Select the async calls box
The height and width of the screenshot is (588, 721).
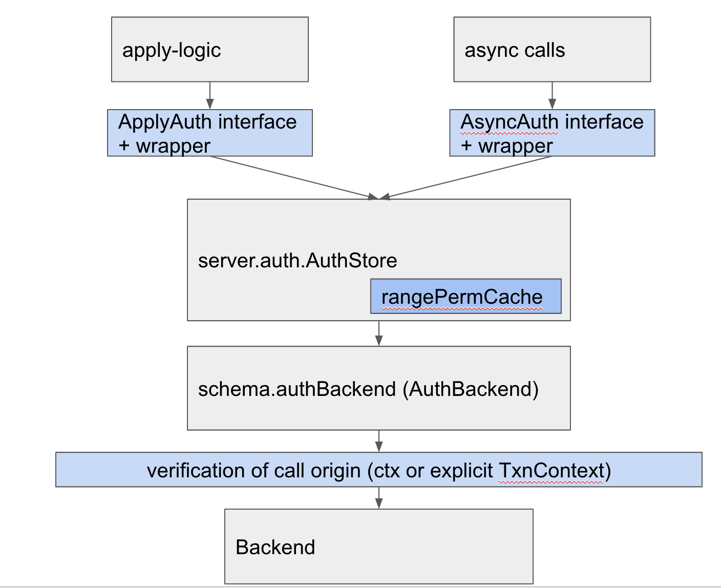click(x=552, y=49)
